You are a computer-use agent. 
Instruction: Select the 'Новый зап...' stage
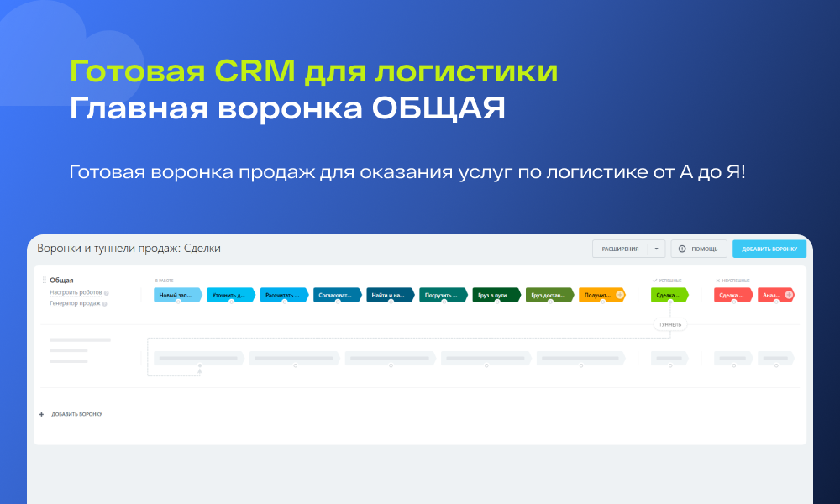point(178,295)
